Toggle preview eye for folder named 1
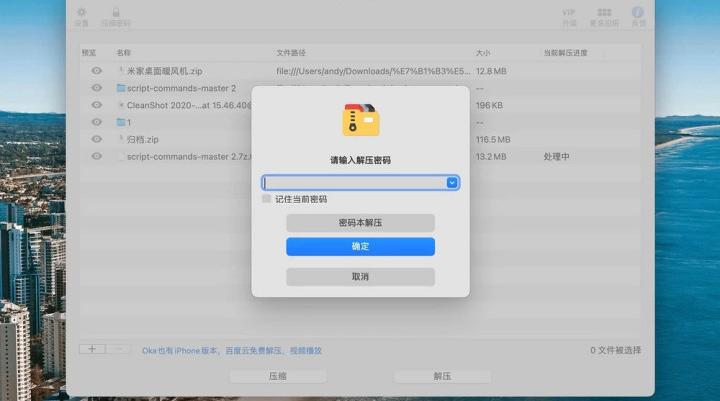 (x=96, y=122)
